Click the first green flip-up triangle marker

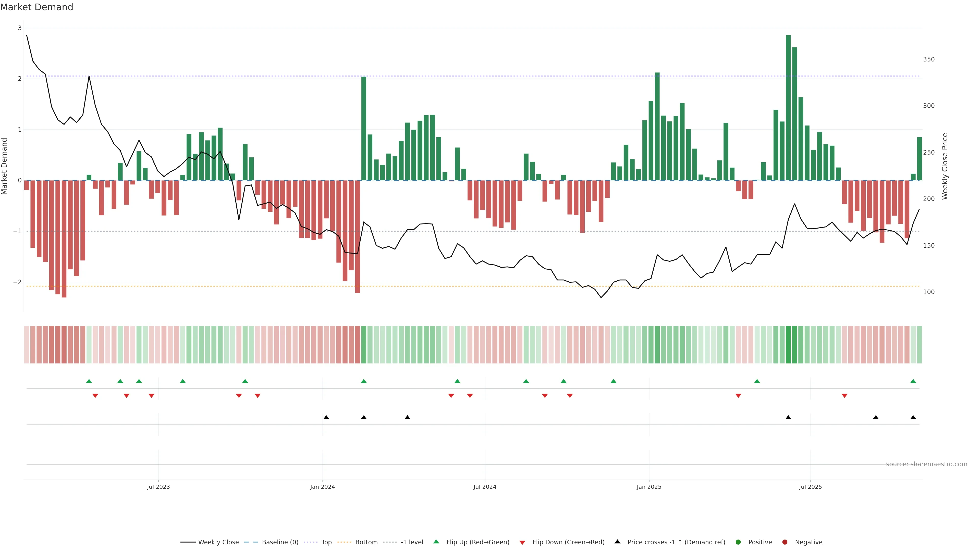click(x=89, y=381)
